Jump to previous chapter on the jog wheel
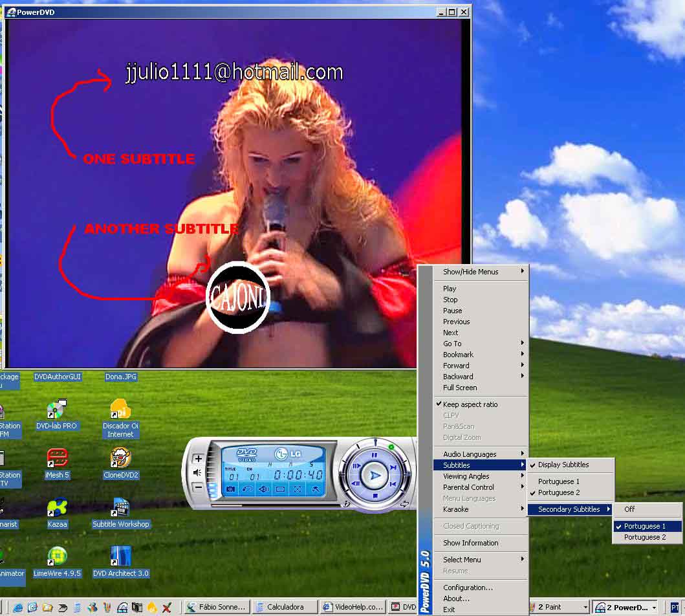Image resolution: width=685 pixels, height=616 pixels. click(x=393, y=484)
